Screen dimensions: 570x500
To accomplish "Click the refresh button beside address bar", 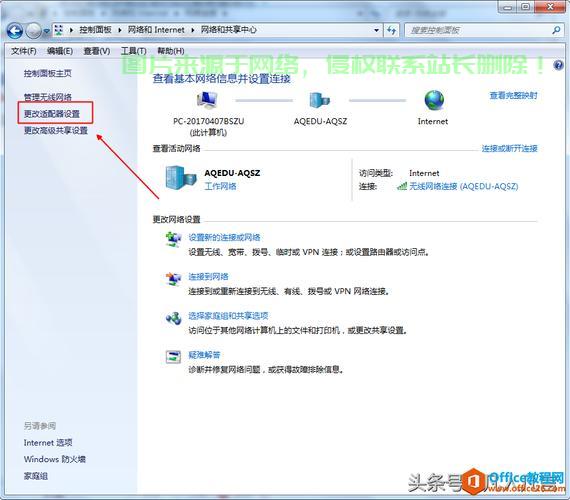I will click(x=392, y=30).
